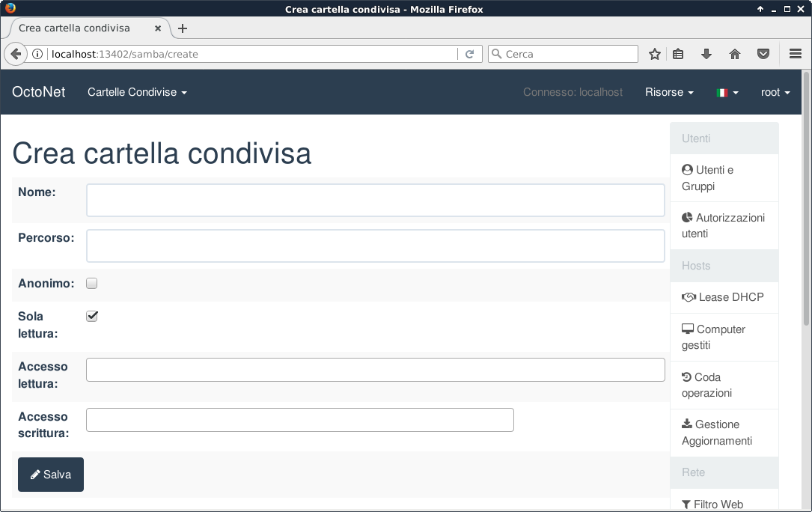Focus the Accesso scrittura input field
The height and width of the screenshot is (512, 812).
[x=300, y=420]
